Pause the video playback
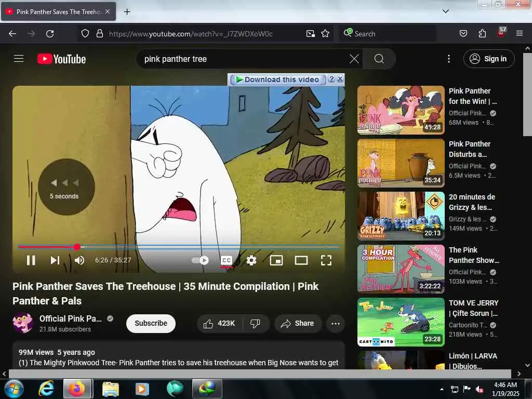Image resolution: width=532 pixels, height=399 pixels. click(x=31, y=260)
